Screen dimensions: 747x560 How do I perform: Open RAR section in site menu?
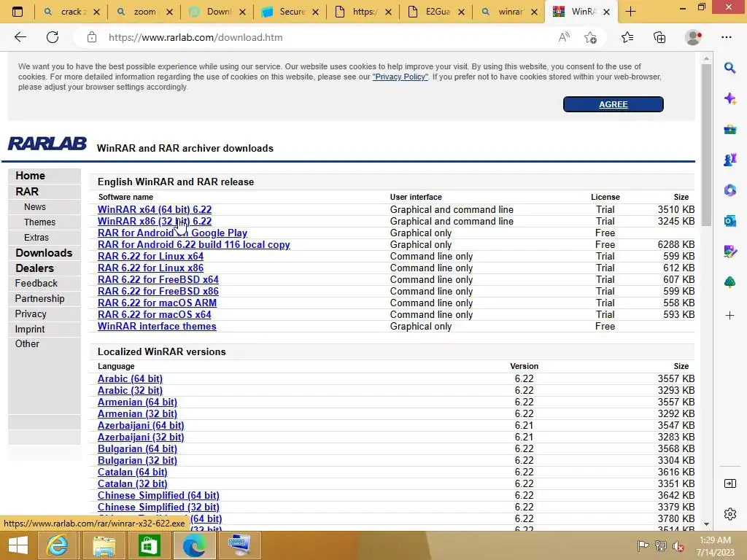[x=27, y=192]
